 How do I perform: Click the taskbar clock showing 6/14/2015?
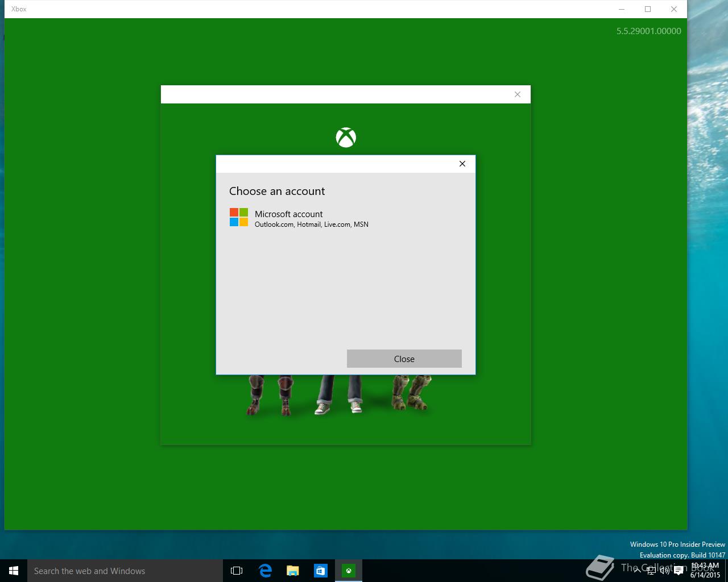pos(705,571)
